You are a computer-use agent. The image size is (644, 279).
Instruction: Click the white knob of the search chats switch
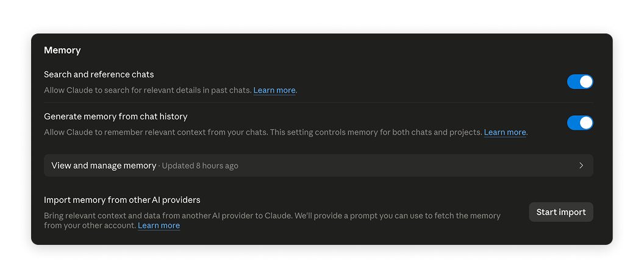(x=585, y=82)
